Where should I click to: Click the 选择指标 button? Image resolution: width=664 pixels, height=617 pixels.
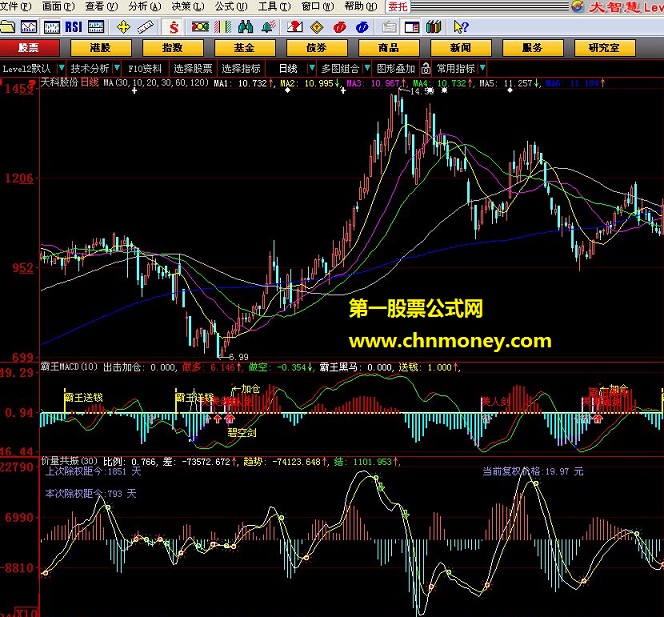tap(241, 68)
